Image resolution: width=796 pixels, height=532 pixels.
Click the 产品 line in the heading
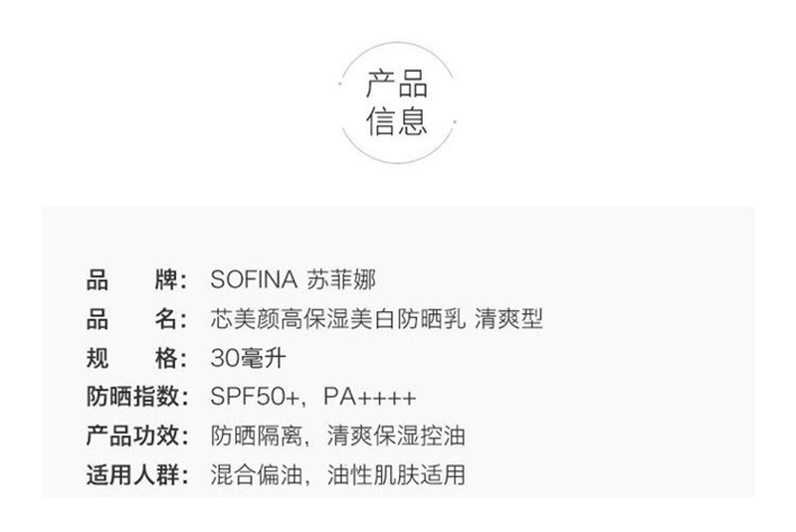click(397, 84)
